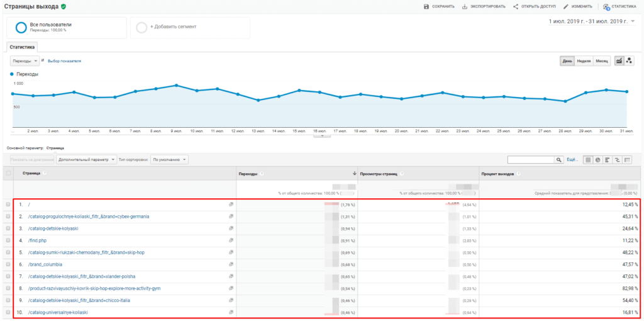Open the date range picker
The image size is (644, 321).
(x=591, y=21)
